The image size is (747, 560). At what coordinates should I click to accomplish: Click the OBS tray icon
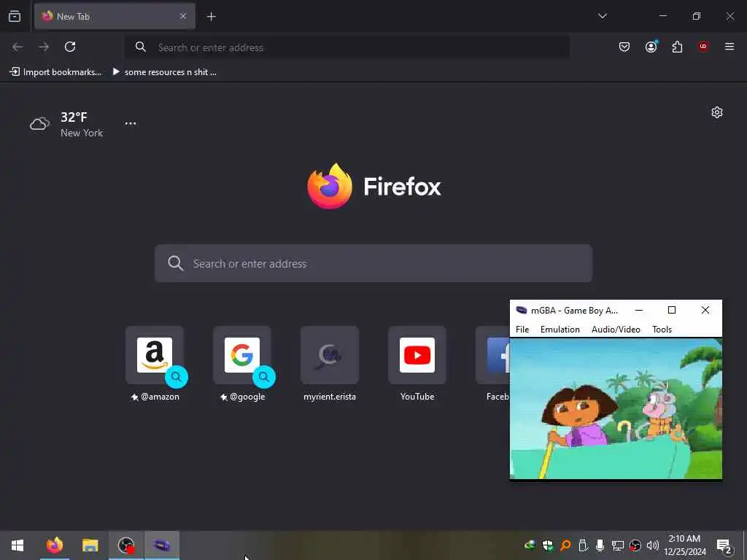[x=635, y=545]
